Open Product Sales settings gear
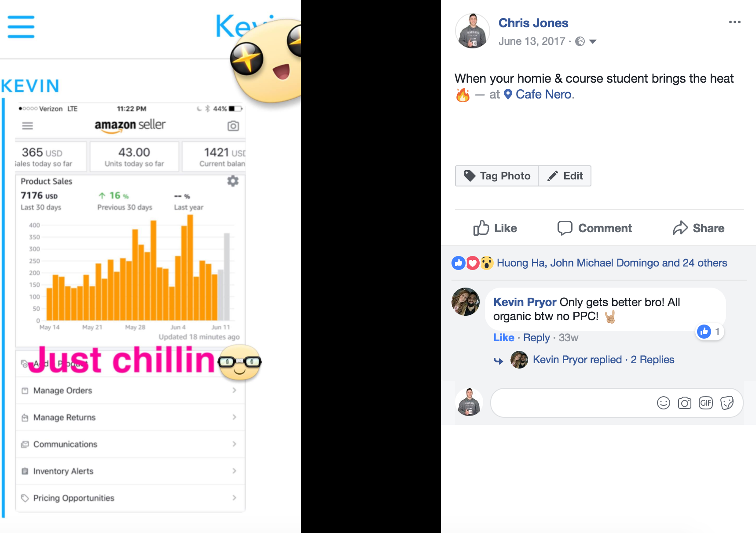Viewport: 756px width, 533px height. 233,181
